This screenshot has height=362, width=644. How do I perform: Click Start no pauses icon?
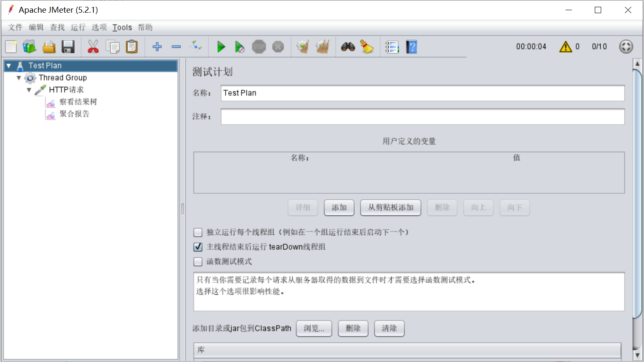(x=240, y=47)
